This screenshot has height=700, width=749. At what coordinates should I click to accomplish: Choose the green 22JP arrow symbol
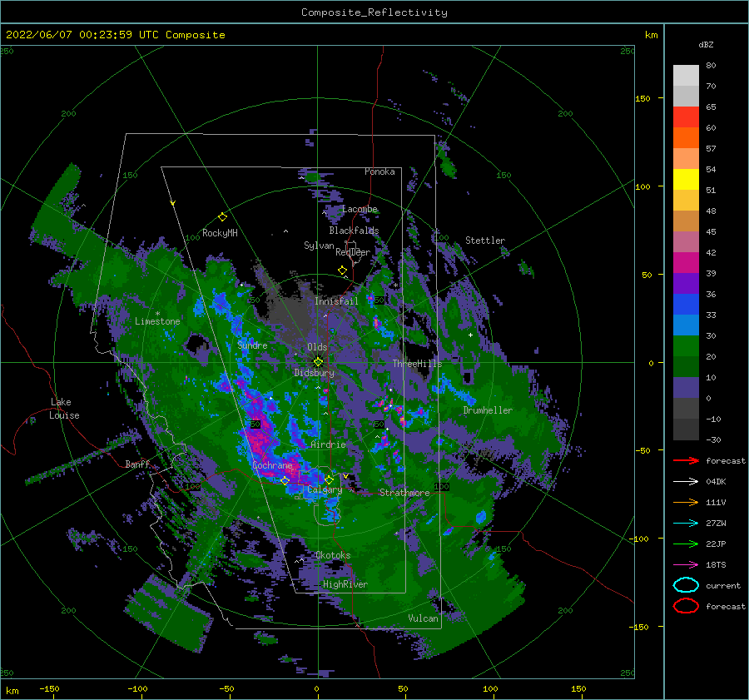pos(686,544)
